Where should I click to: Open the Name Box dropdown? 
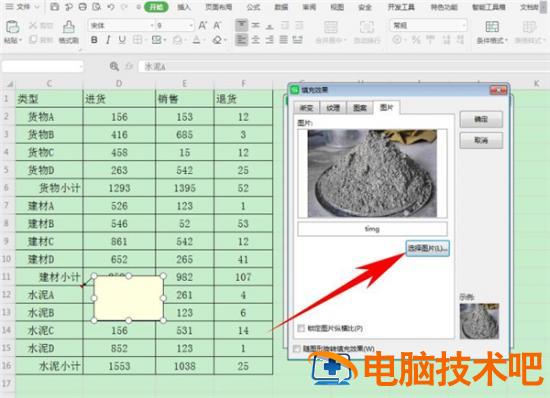tap(81, 66)
